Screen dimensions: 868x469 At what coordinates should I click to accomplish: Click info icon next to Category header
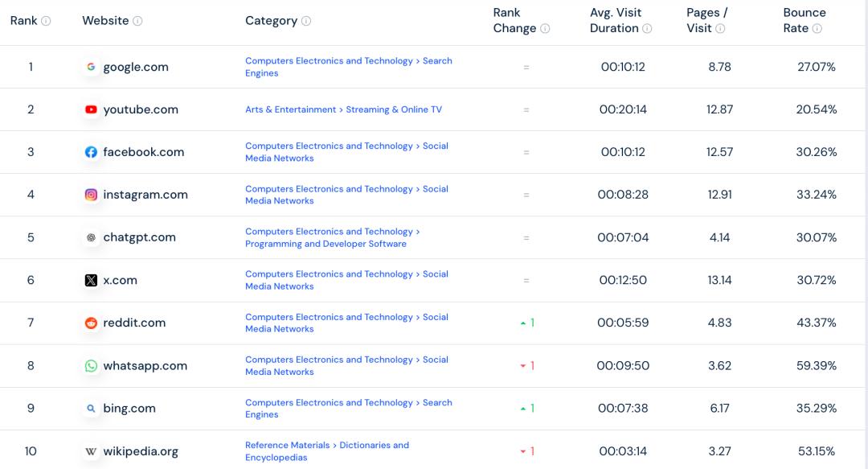[306, 21]
